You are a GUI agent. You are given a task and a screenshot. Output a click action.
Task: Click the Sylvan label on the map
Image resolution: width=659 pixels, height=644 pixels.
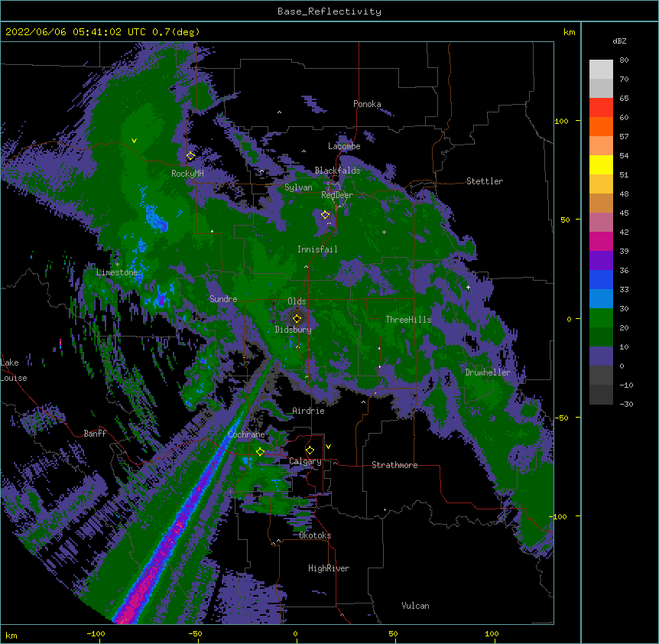pos(298,187)
